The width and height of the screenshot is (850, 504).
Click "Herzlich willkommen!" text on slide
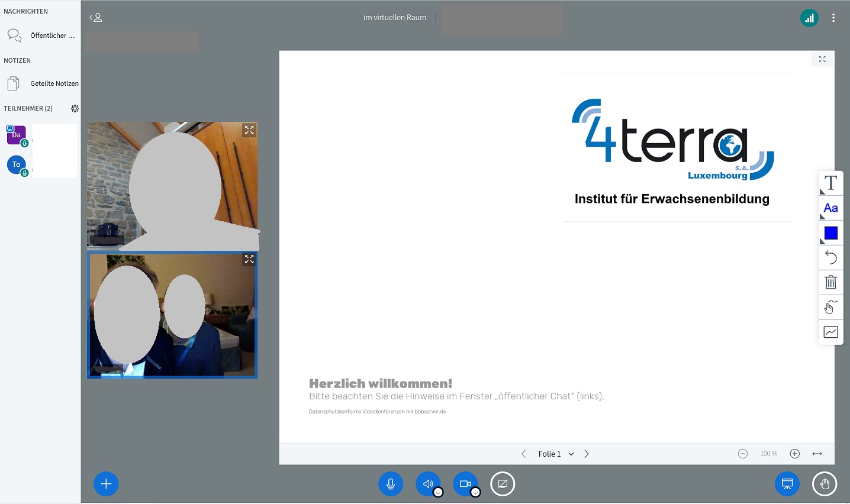381,384
